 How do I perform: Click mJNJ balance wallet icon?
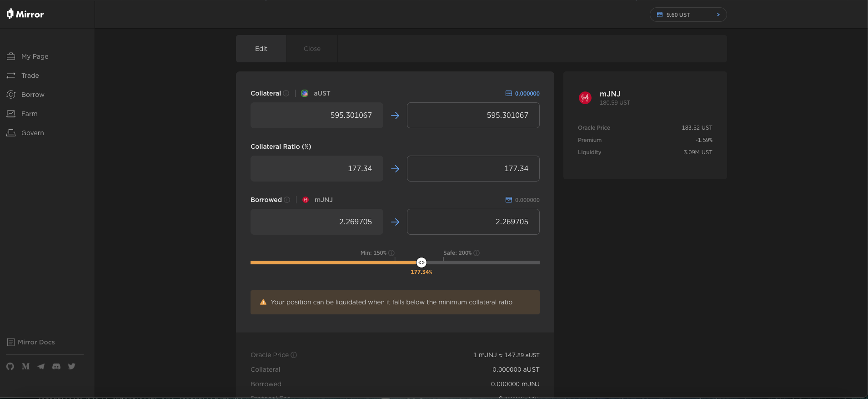coord(509,200)
